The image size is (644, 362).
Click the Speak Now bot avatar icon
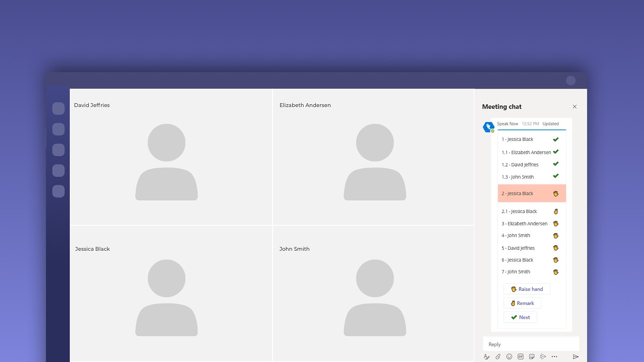(488, 127)
